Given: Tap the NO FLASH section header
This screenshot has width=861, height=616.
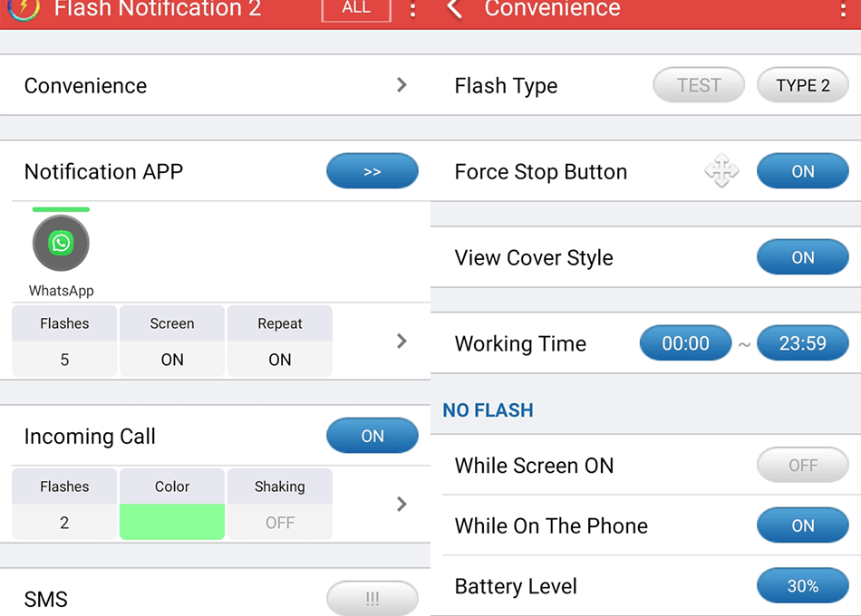Looking at the screenshot, I should tap(488, 410).
